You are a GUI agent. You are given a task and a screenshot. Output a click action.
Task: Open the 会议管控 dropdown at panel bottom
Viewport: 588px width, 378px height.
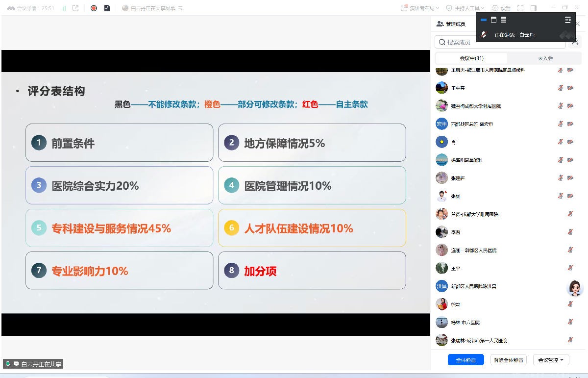551,360
